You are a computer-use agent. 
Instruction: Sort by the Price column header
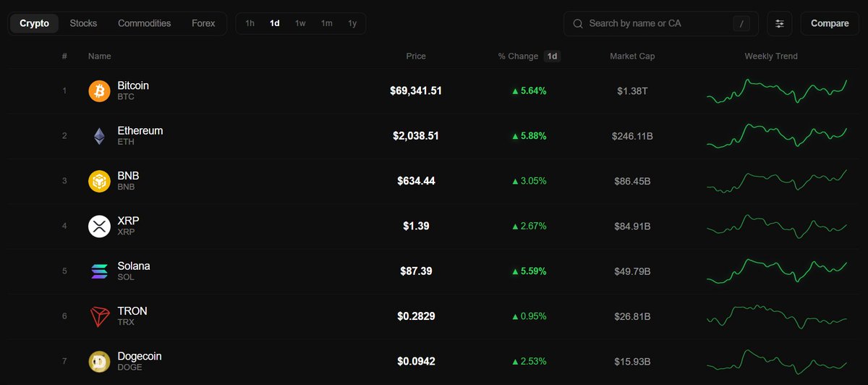(x=416, y=56)
